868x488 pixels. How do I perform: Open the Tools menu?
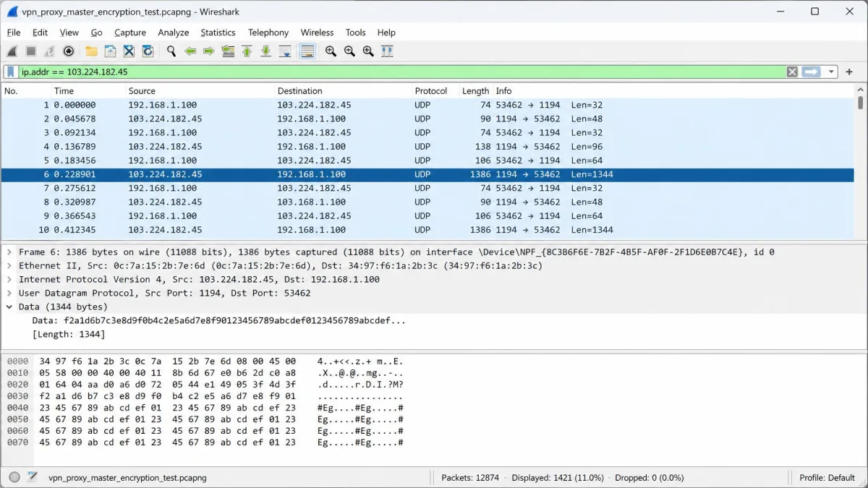click(355, 33)
